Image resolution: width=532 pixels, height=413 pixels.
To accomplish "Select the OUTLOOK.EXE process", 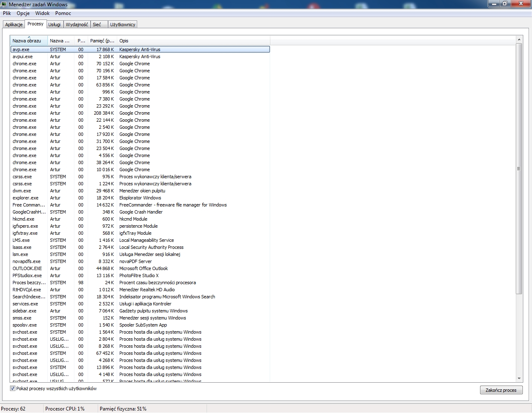I will pyautogui.click(x=140, y=268).
